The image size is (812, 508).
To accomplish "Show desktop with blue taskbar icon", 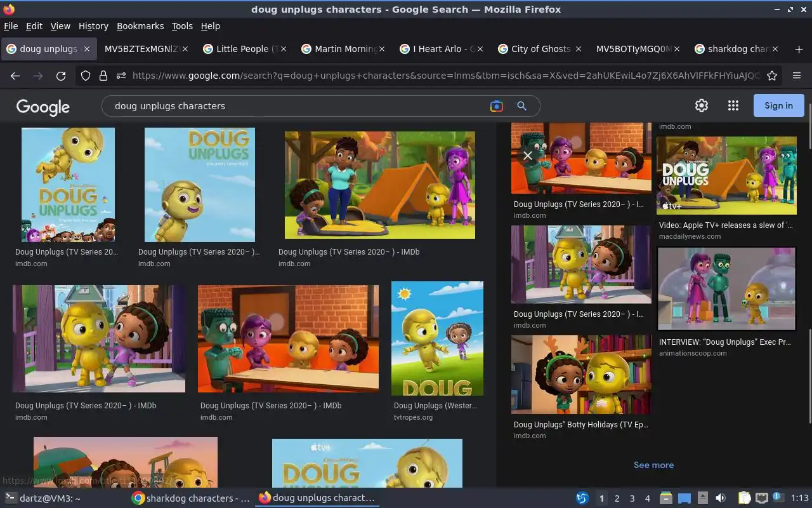I will coord(684,498).
